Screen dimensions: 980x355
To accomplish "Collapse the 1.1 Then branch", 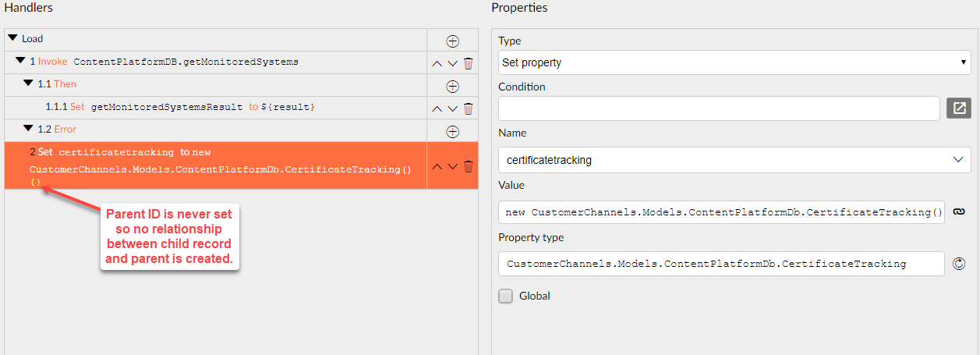I will [29, 83].
